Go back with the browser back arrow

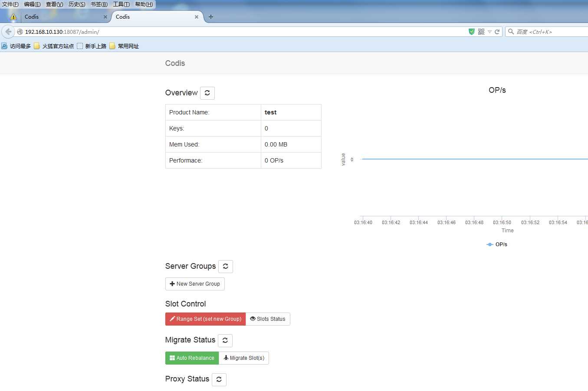pos(8,32)
